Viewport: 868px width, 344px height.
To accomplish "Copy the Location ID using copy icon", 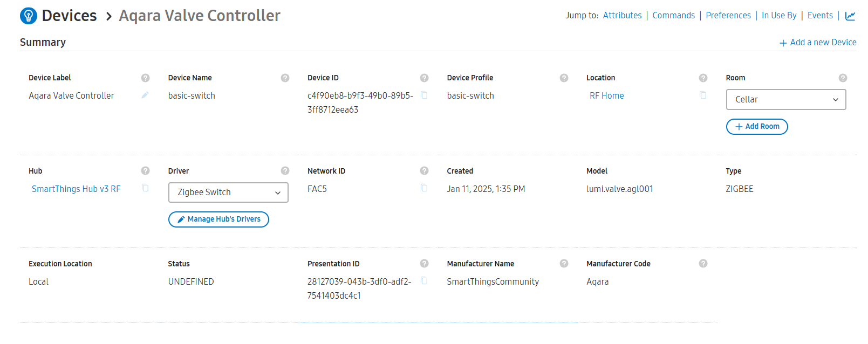I will click(703, 95).
